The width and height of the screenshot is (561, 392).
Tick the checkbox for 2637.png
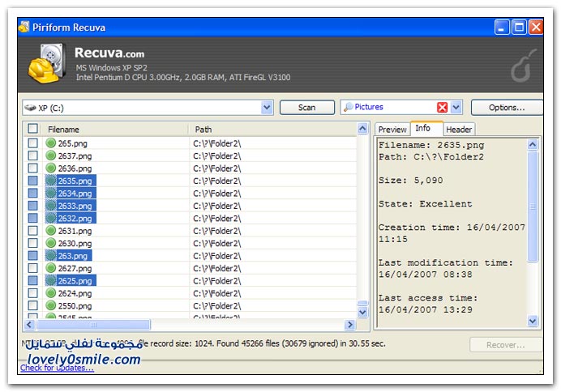pyautogui.click(x=32, y=156)
